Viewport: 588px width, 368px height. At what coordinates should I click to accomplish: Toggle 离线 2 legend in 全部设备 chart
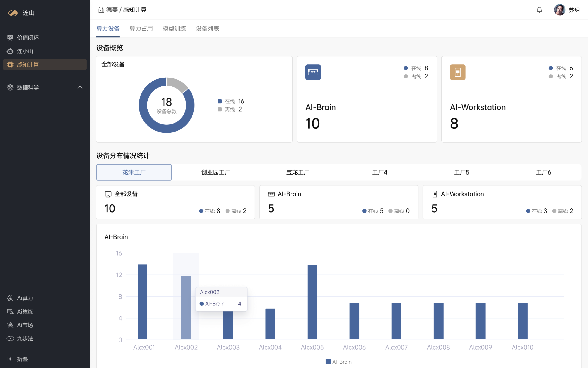pos(230,109)
